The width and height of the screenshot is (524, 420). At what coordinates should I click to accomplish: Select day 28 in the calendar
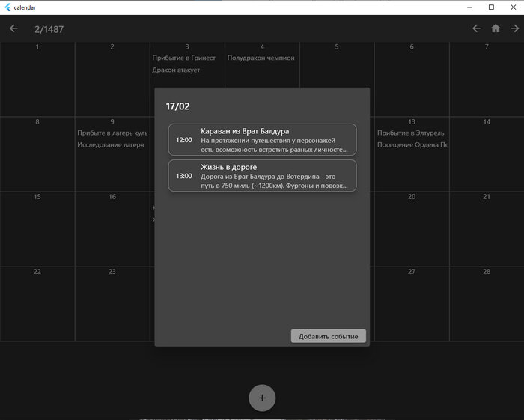coord(487,304)
